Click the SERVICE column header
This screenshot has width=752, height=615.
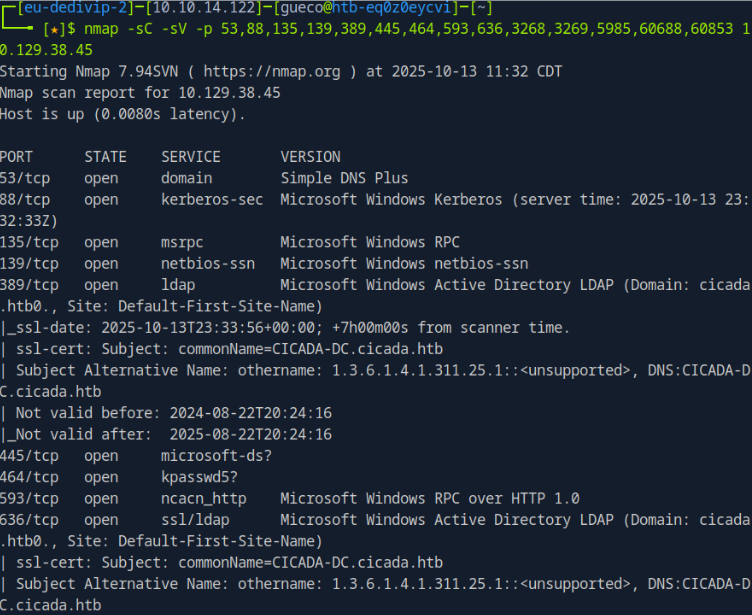pos(190,157)
